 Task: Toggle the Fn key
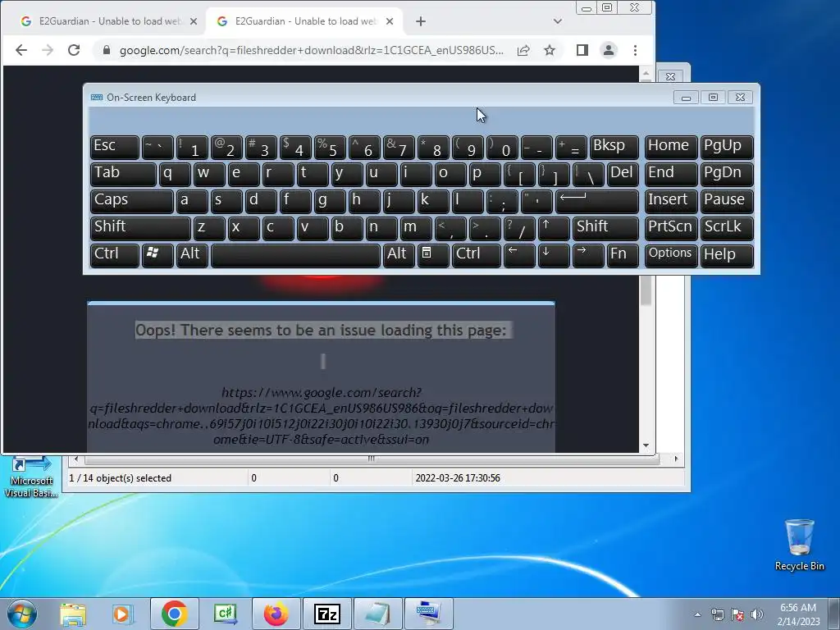[x=623, y=255]
